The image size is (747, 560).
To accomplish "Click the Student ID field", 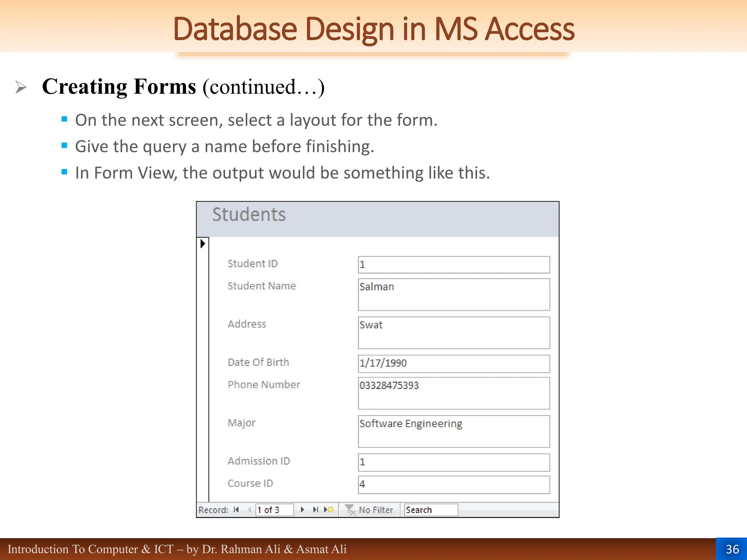I will pos(454,265).
